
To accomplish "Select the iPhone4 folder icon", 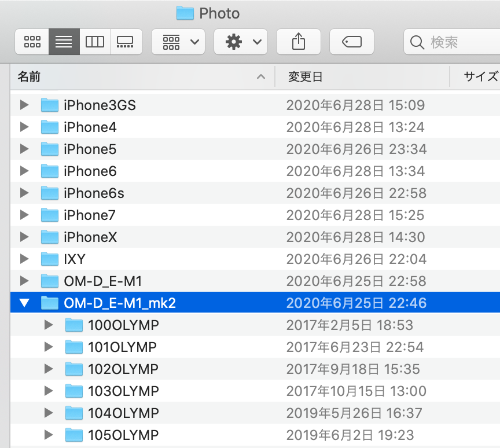I will [x=50, y=127].
